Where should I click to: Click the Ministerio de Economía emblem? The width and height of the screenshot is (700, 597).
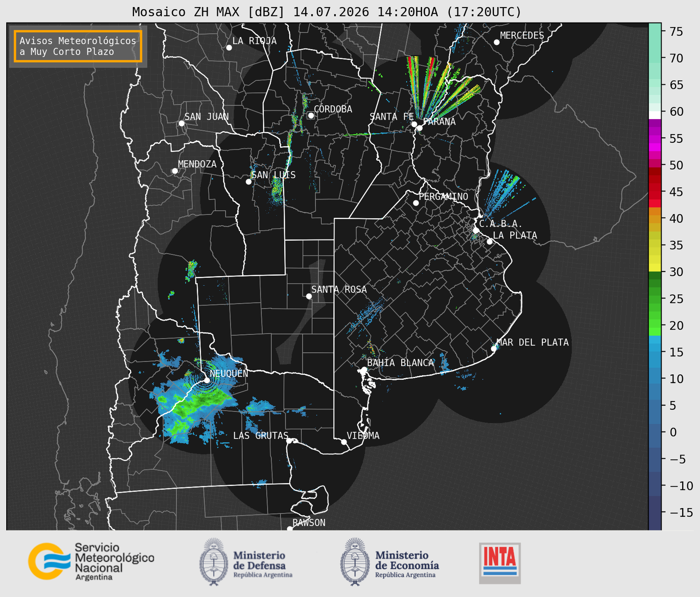(x=355, y=562)
